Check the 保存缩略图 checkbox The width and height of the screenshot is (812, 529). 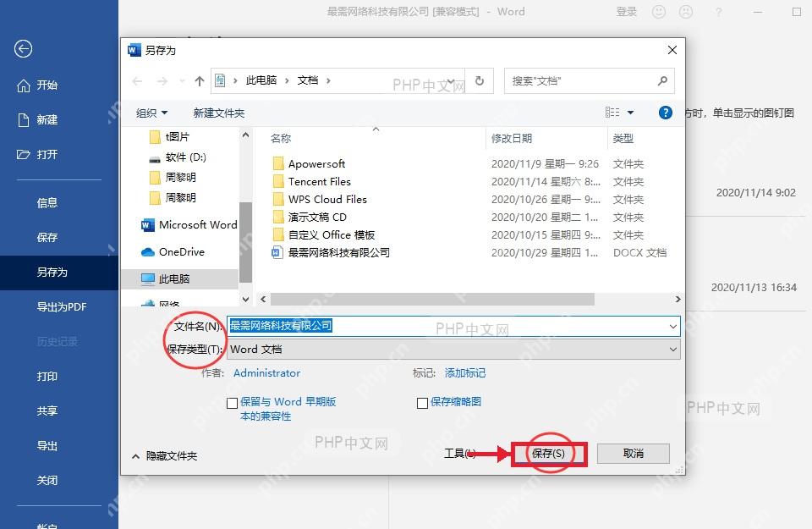(x=423, y=403)
